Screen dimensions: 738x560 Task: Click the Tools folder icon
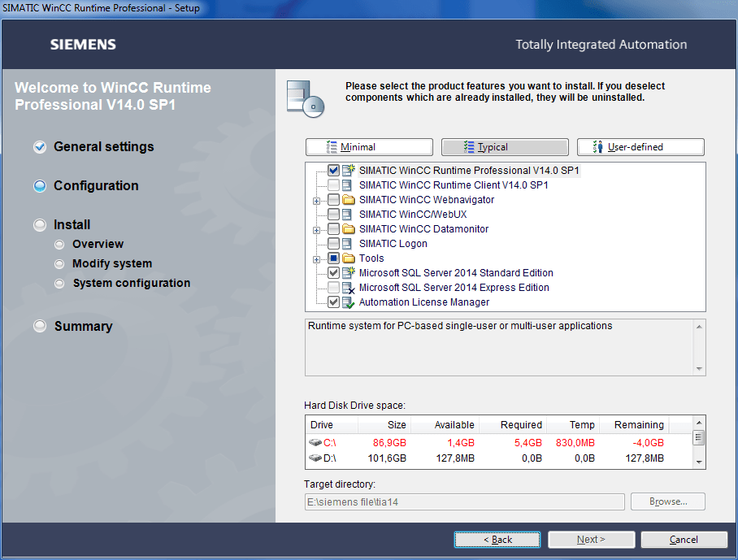click(349, 258)
